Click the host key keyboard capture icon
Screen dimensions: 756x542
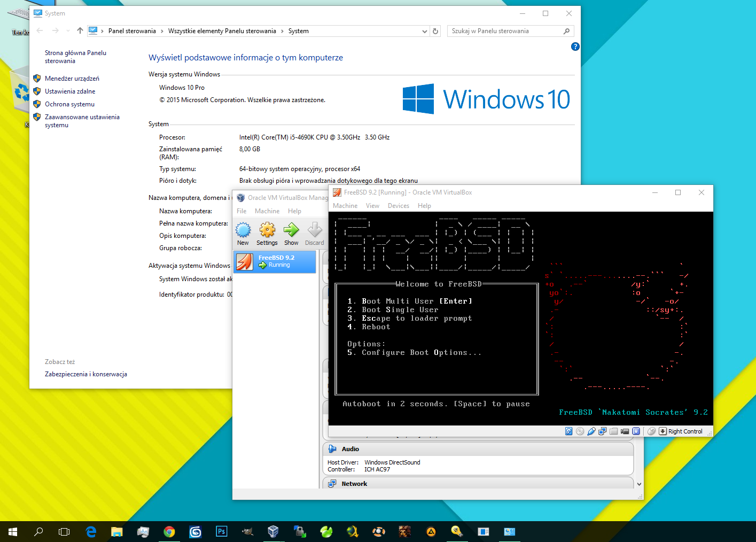(663, 431)
